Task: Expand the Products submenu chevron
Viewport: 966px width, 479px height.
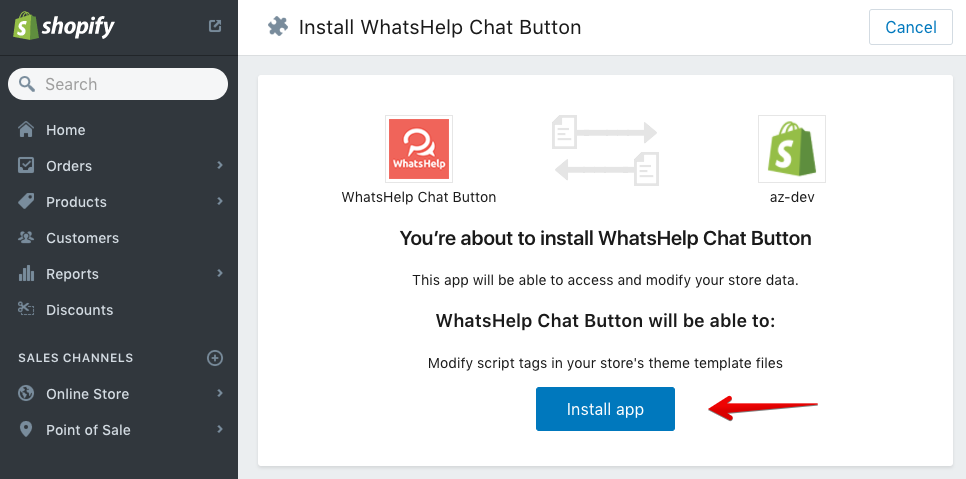Action: point(220,201)
